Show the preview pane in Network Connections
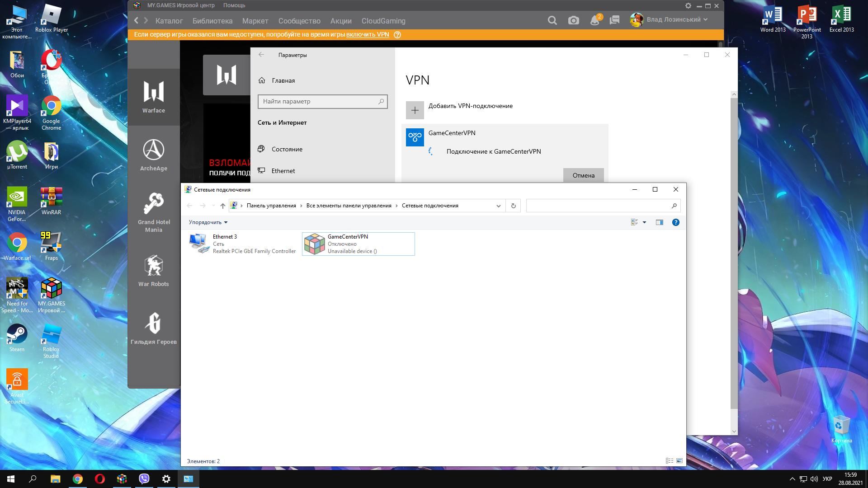Screen dimensions: 868x488 pyautogui.click(x=660, y=222)
